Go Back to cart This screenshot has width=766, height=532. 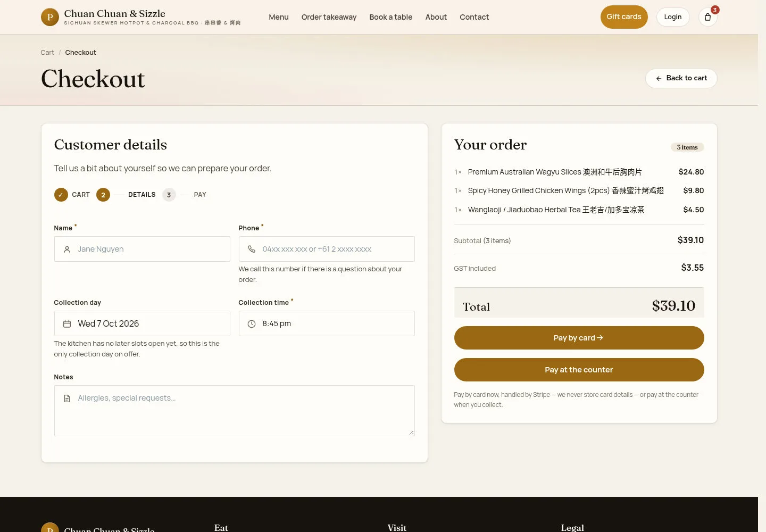click(681, 78)
